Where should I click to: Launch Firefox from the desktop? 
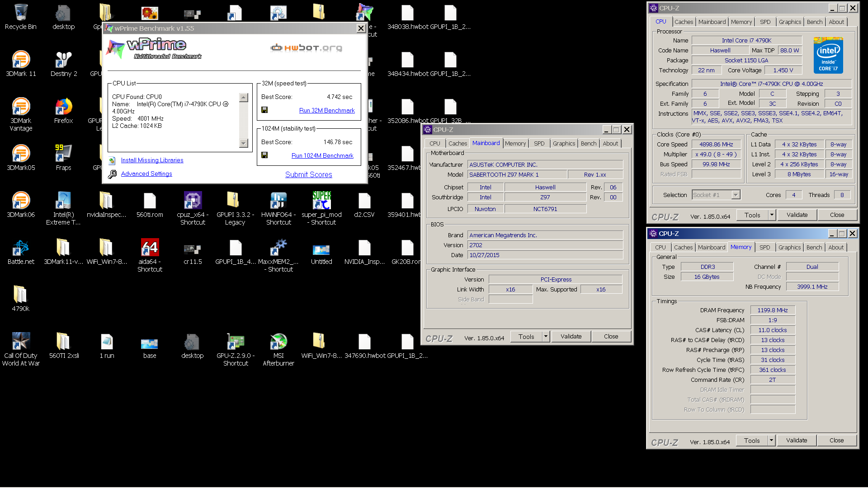pos(63,111)
